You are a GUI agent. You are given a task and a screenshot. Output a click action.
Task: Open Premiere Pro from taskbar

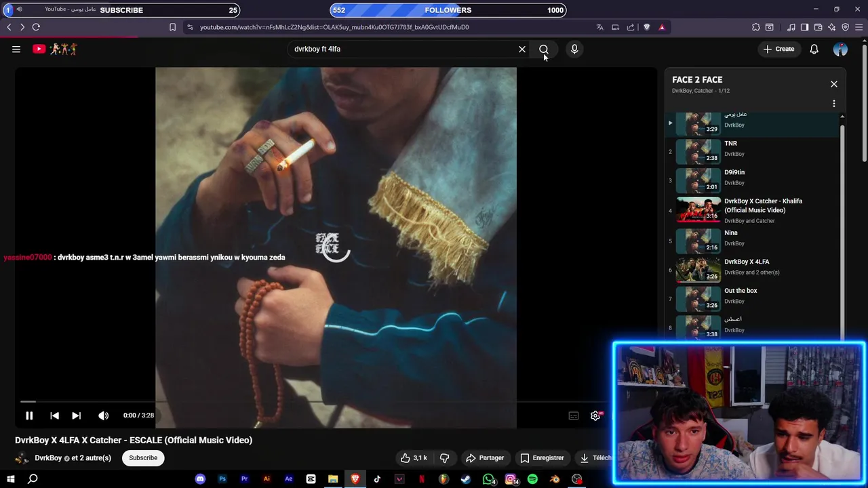click(244, 479)
